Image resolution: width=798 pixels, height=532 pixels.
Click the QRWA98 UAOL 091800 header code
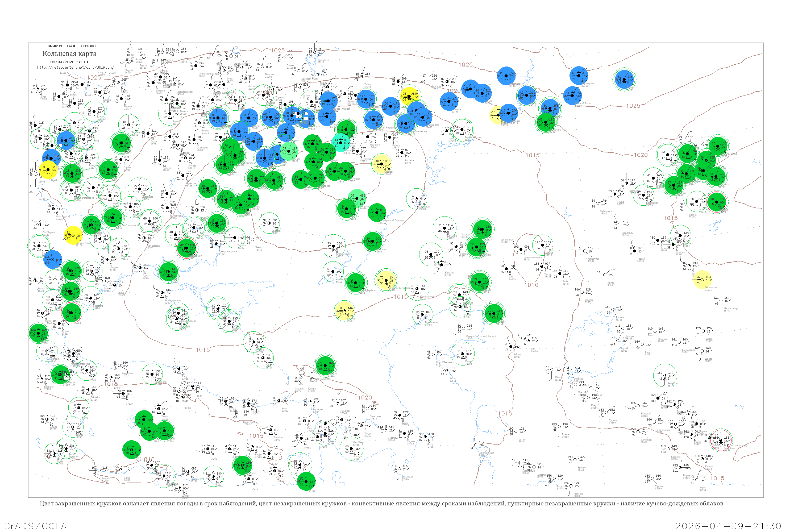[72, 46]
